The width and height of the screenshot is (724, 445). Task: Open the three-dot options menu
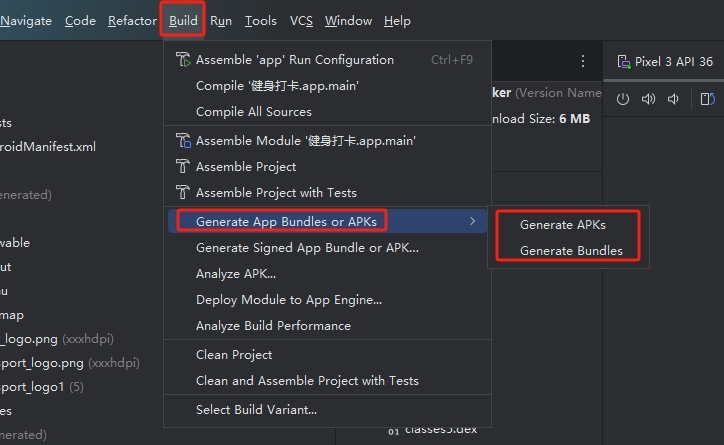[x=583, y=61]
